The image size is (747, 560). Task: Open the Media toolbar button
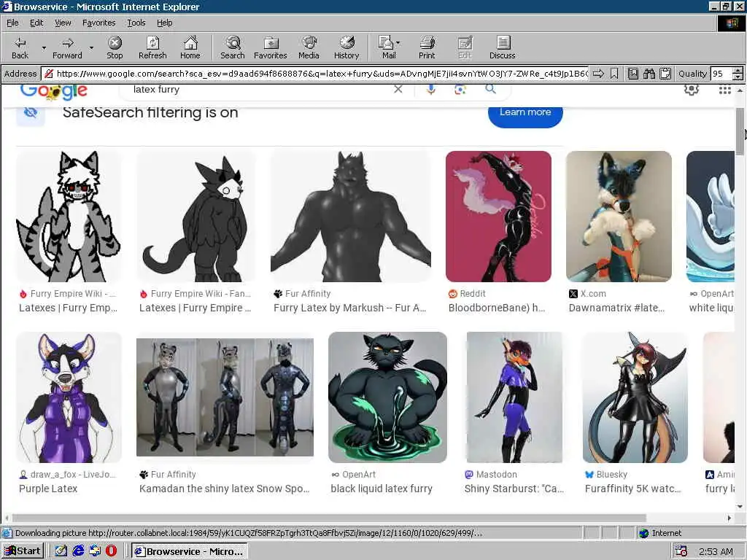click(x=309, y=47)
